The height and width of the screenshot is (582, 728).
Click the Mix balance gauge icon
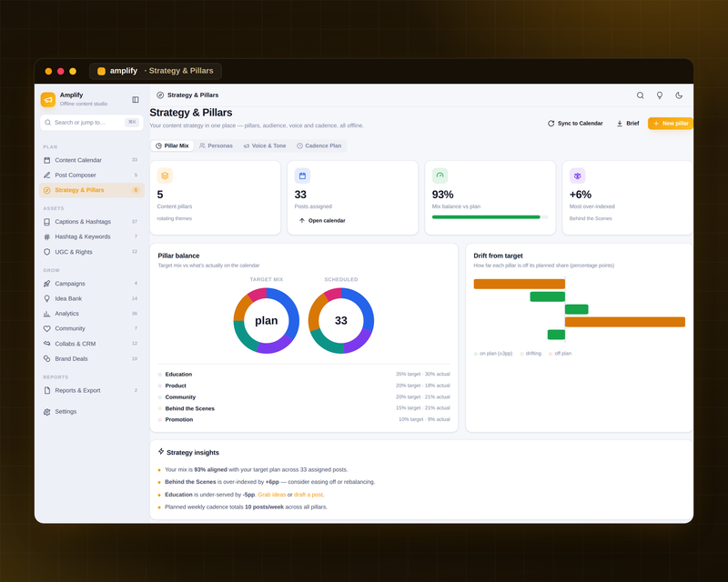click(440, 176)
